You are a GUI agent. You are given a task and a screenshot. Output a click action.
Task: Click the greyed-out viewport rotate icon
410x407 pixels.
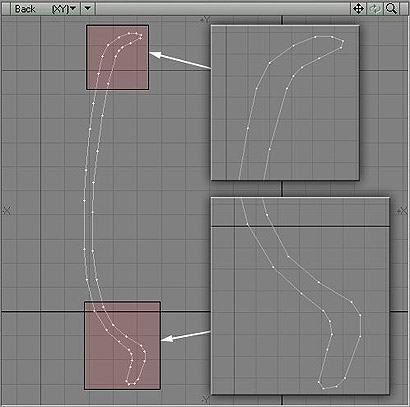(375, 9)
